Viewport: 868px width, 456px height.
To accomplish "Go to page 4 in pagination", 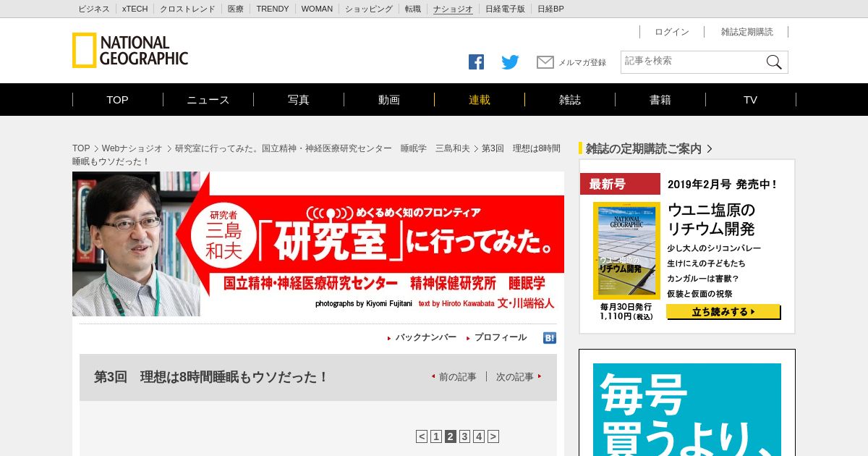I will 479,436.
